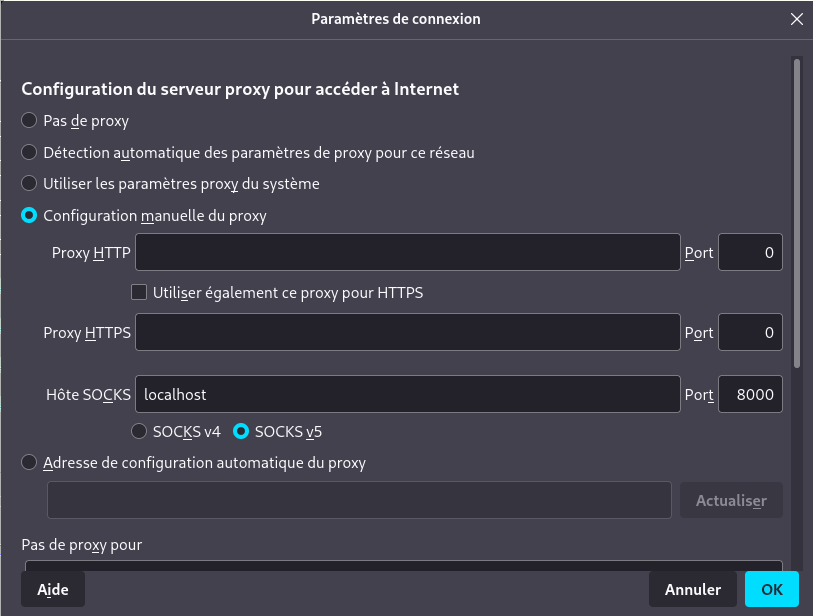Click the Proxy HTTPS port field
This screenshot has height=616, width=813.
(750, 332)
